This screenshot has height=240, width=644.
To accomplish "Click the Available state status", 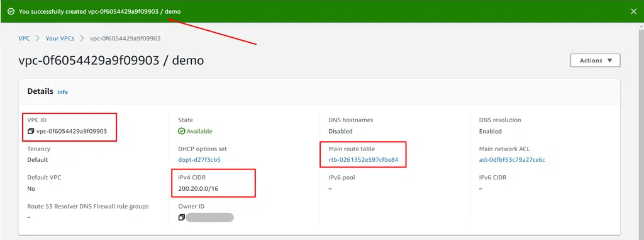I will tap(195, 131).
